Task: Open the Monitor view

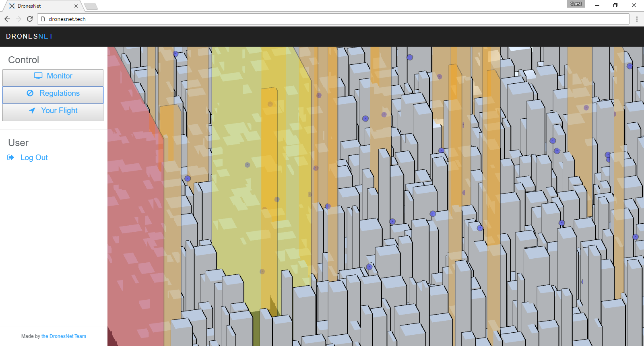Action: pyautogui.click(x=53, y=78)
